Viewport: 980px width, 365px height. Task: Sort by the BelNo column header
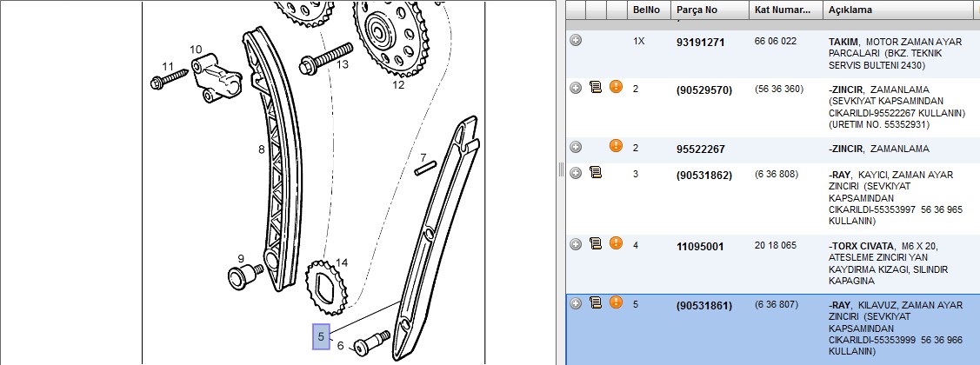click(648, 10)
